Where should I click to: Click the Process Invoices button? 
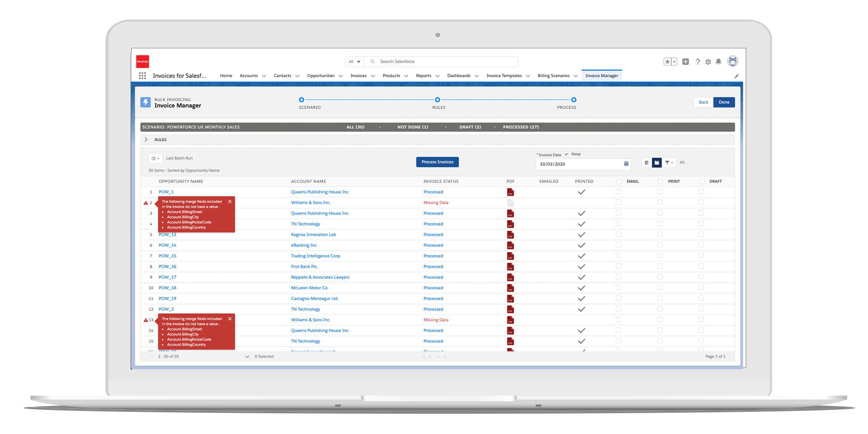(x=437, y=162)
